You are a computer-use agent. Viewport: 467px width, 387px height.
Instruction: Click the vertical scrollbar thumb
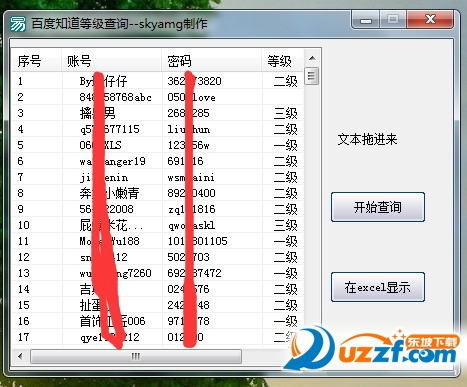[312, 76]
